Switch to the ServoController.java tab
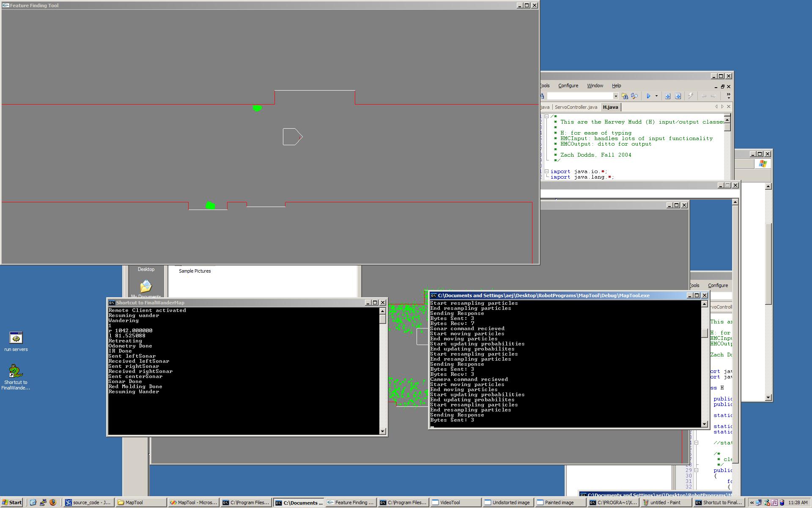812x508 pixels. (576, 107)
